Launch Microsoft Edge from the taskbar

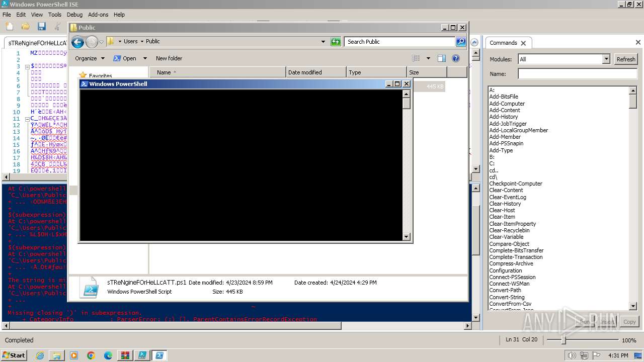(x=108, y=355)
